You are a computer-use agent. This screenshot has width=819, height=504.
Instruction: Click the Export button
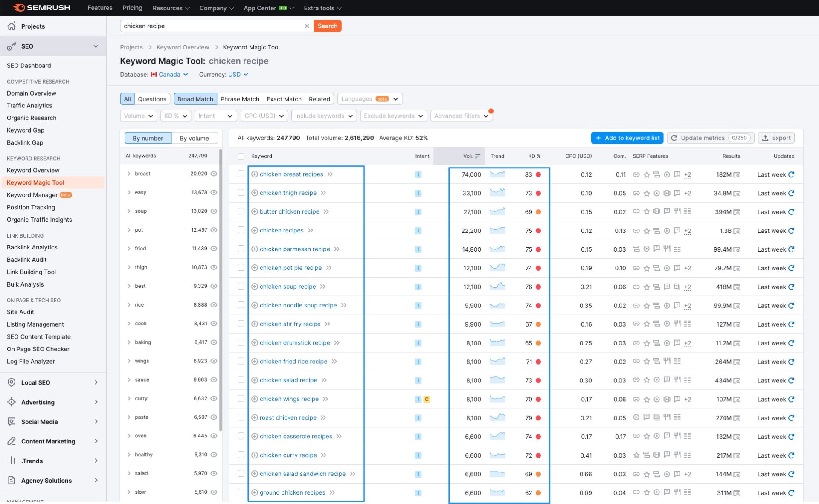pos(776,138)
